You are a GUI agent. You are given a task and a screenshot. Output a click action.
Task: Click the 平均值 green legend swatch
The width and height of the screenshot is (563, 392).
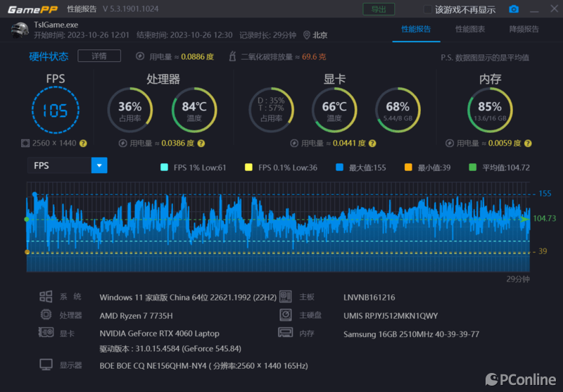(473, 167)
